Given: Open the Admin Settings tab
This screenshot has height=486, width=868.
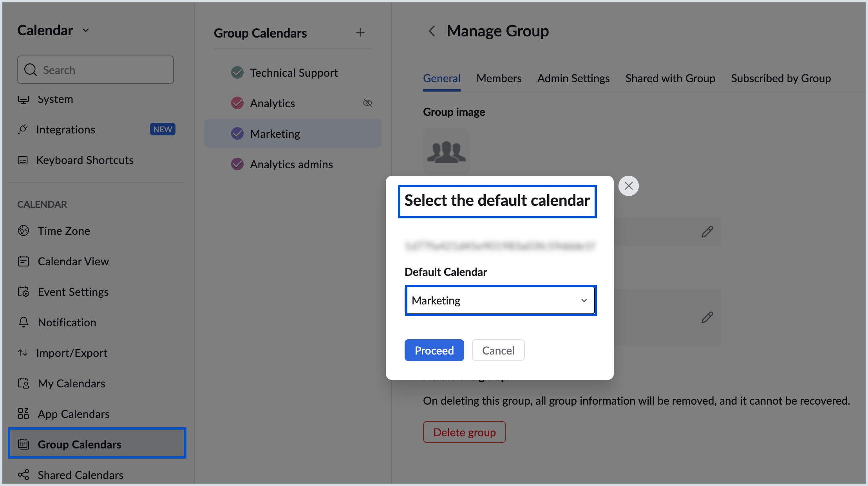Looking at the screenshot, I should 573,78.
